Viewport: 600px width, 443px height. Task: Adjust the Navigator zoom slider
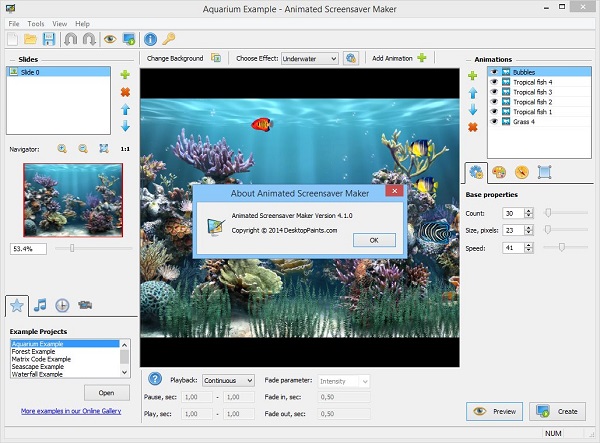click(72, 249)
